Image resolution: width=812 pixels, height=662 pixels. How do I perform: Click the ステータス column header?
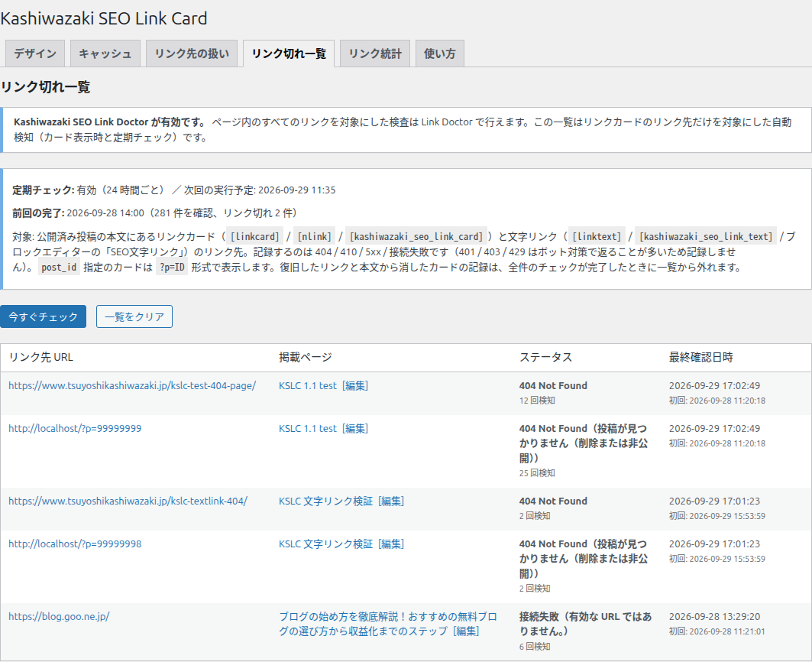tap(546, 357)
